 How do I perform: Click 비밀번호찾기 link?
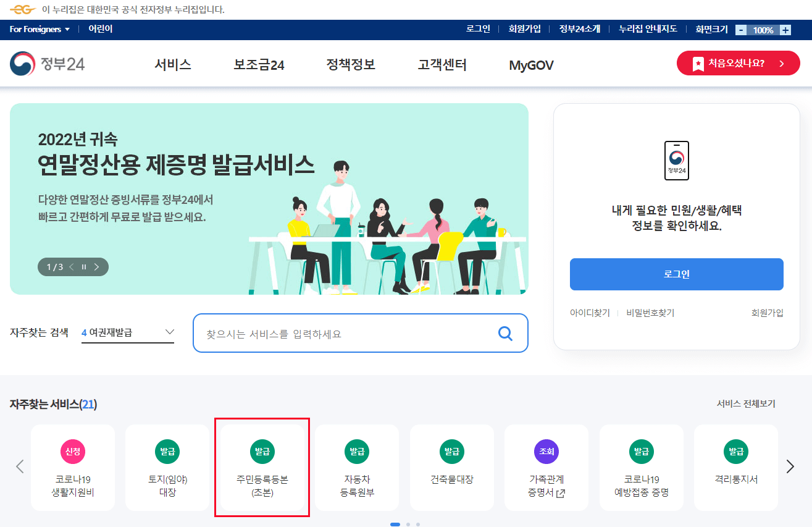[x=650, y=313]
